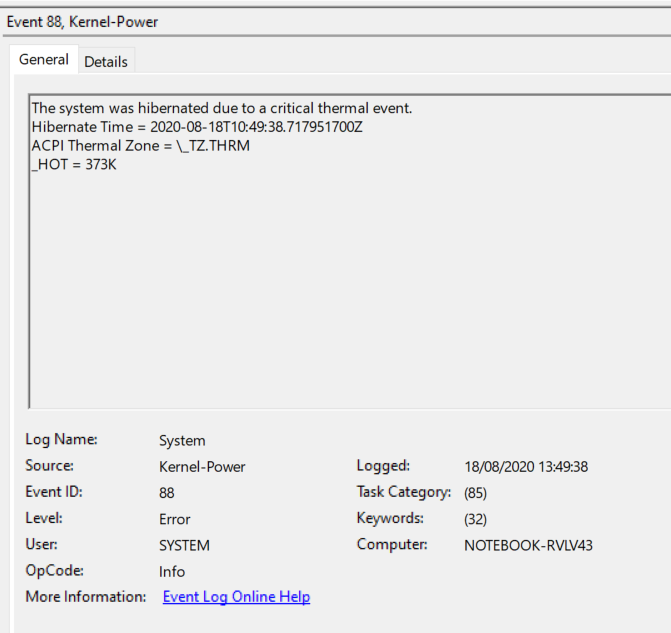Click the ACPI Thermal Zone line

(141, 146)
